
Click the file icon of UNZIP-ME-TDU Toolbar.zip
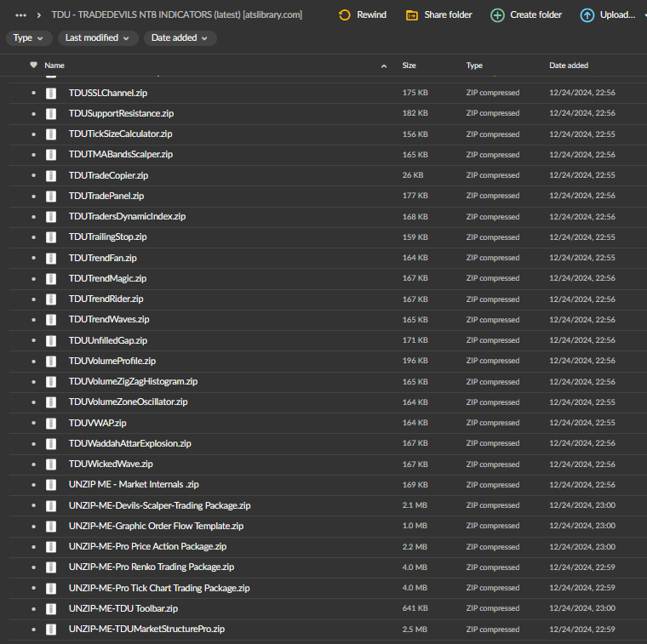tap(51, 608)
